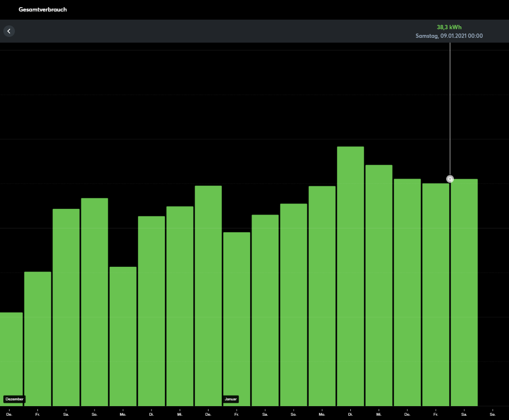This screenshot has width=509, height=420.
Task: Click the Gesamtverbrauch title
Action: tap(43, 10)
